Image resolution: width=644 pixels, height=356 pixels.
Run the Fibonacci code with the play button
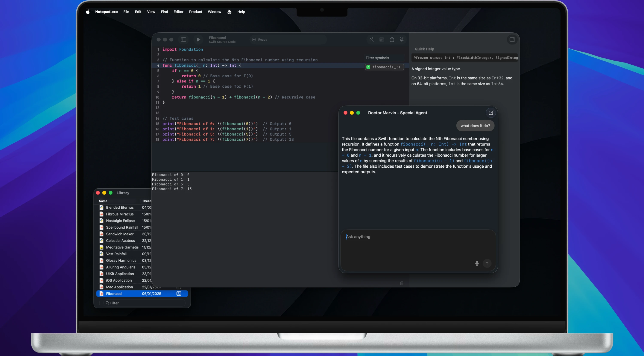tap(198, 40)
